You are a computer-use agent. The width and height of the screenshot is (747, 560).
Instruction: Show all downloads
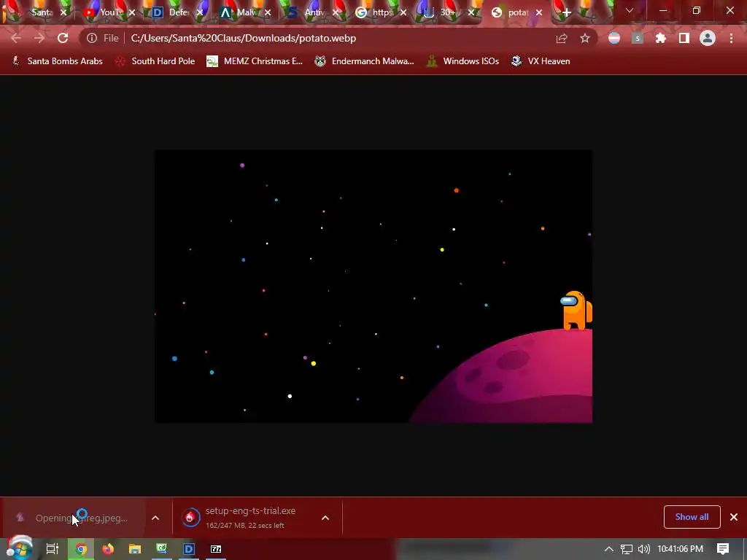coord(692,517)
